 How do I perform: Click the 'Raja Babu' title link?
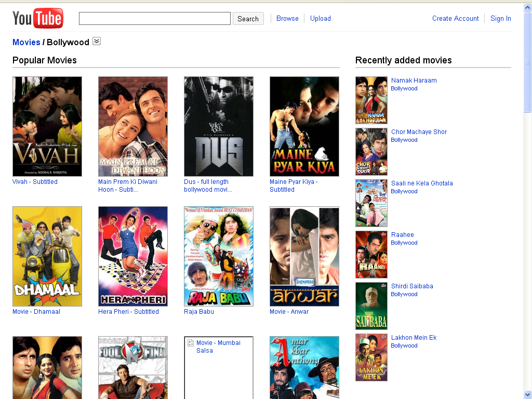(199, 312)
